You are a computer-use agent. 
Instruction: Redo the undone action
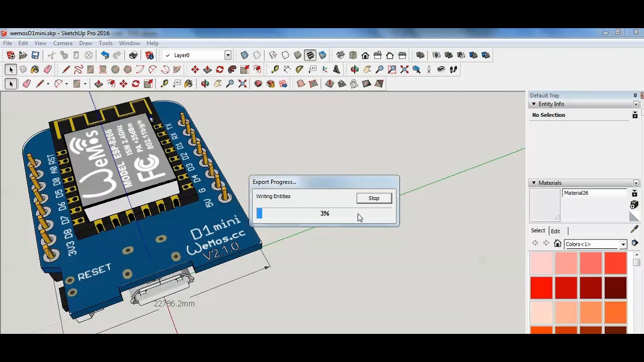pyautogui.click(x=117, y=55)
